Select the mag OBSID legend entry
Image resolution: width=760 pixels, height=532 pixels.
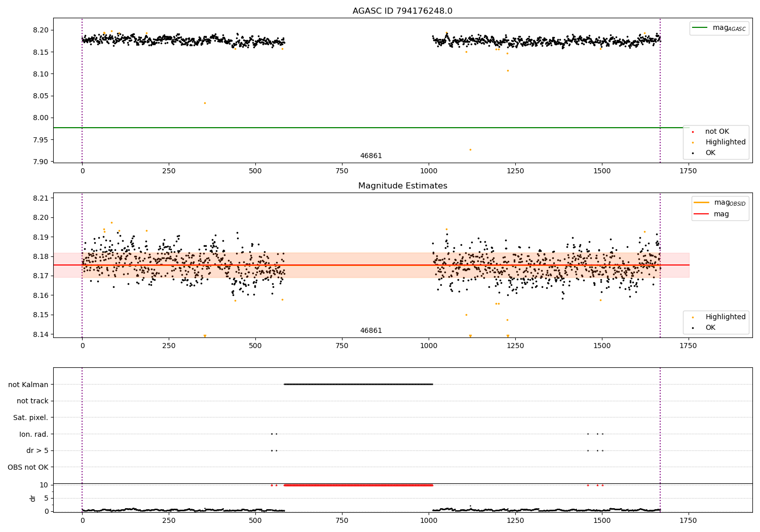point(720,203)
